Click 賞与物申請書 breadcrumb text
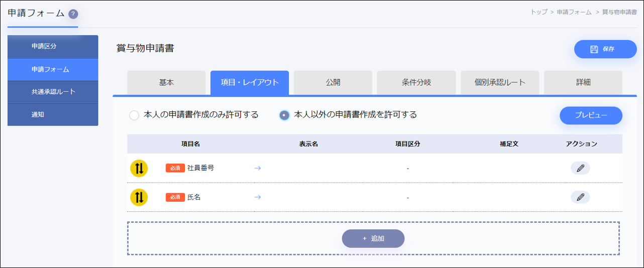This screenshot has height=268, width=644. (x=619, y=12)
